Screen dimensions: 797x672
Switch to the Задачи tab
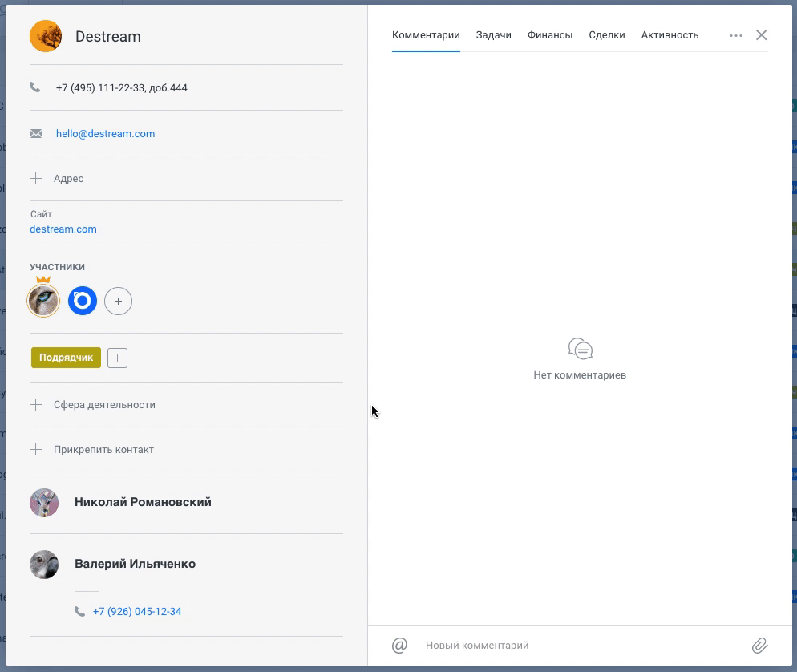coord(494,35)
